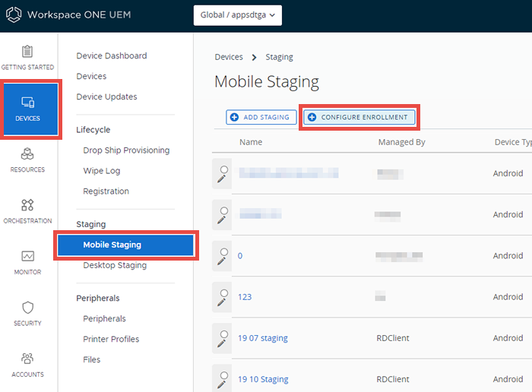Click the Peripherals section heading
532x392 pixels.
point(98,299)
